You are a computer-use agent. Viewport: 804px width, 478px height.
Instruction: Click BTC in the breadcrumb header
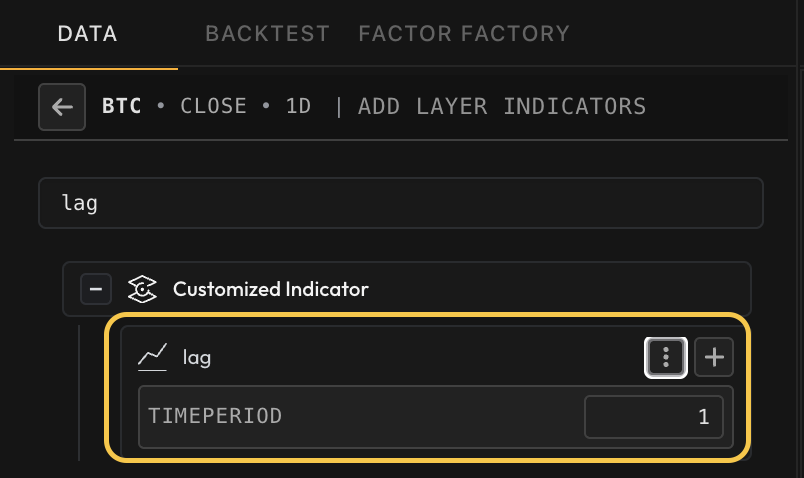coord(122,106)
